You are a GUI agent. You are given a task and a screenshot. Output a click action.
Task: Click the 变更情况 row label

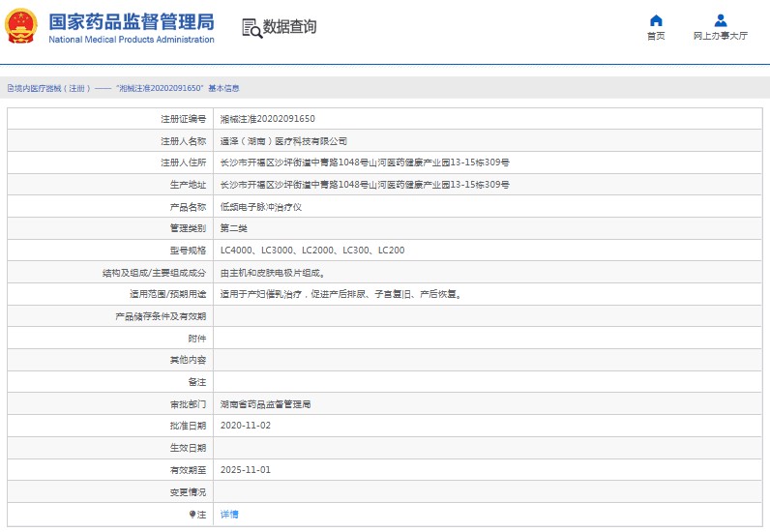pyautogui.click(x=188, y=492)
